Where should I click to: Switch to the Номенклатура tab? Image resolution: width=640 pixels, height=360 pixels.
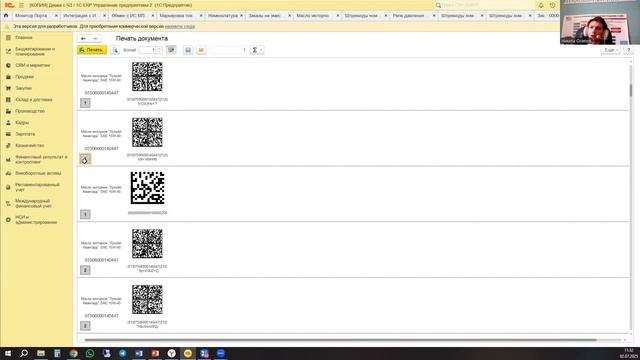click(222, 16)
